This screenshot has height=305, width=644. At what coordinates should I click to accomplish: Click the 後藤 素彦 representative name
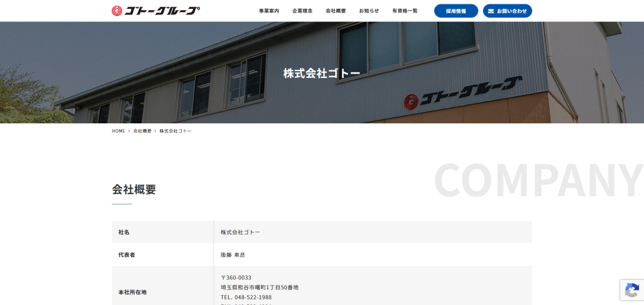[x=233, y=255]
